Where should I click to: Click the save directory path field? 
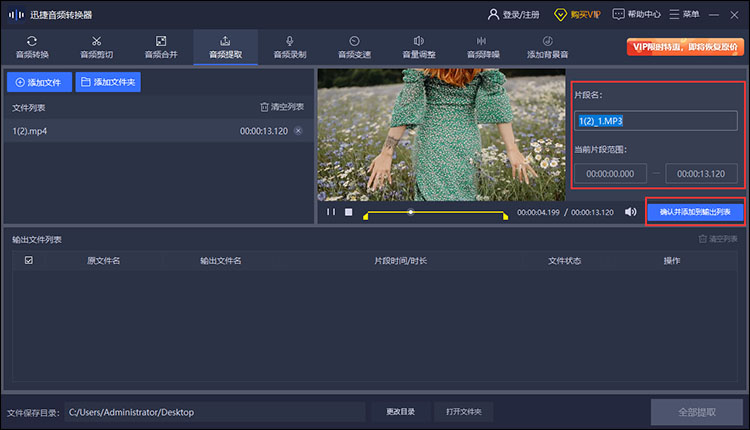tap(214, 412)
